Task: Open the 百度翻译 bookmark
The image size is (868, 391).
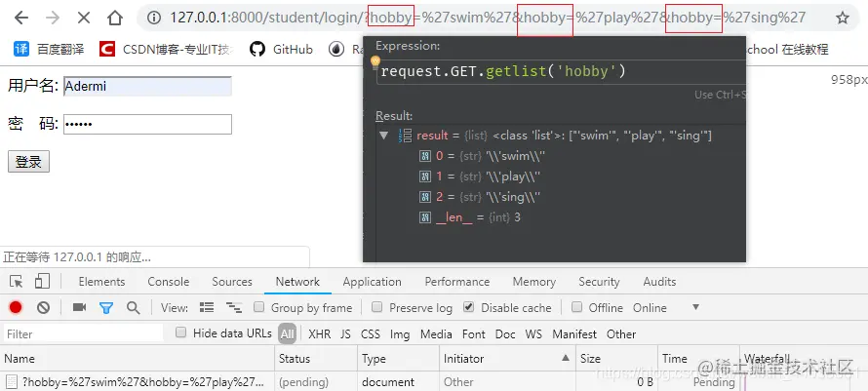Action: [x=50, y=50]
